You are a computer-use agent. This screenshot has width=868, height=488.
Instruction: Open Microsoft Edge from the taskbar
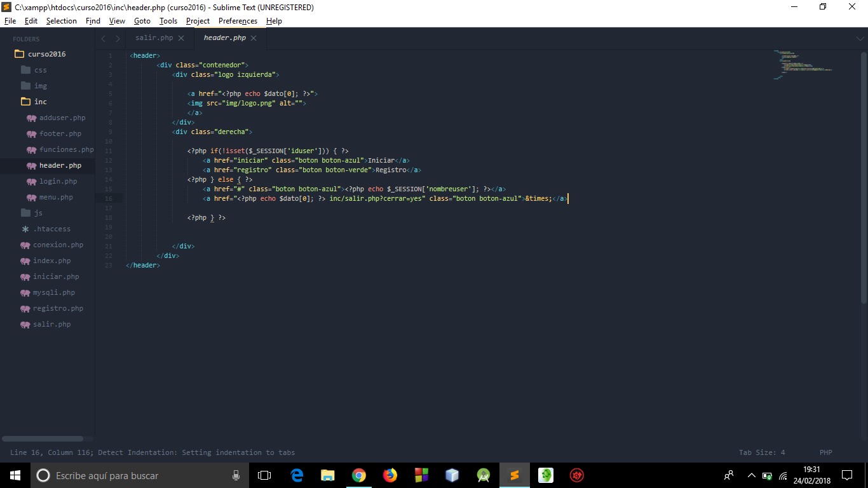point(297,475)
